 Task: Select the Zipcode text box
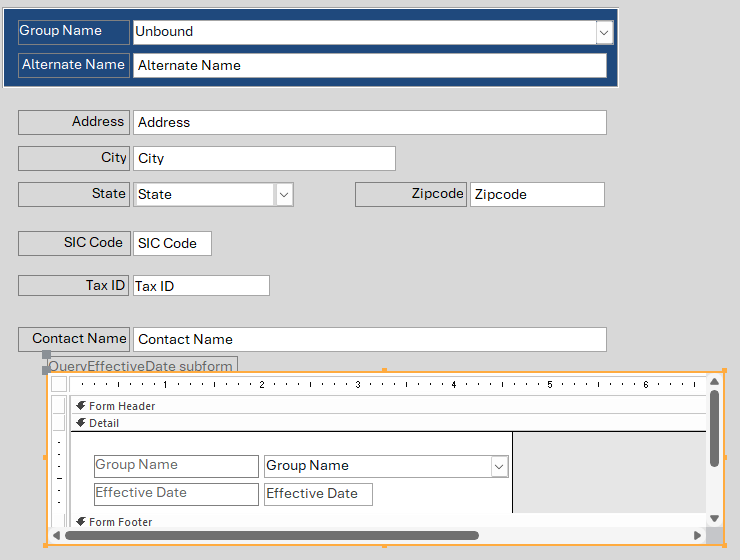(537, 194)
